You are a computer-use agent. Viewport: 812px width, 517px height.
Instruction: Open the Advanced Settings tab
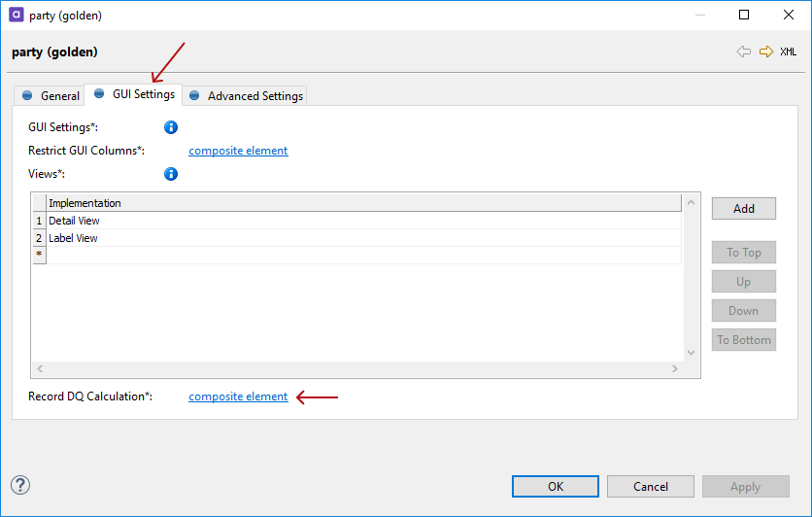click(246, 95)
